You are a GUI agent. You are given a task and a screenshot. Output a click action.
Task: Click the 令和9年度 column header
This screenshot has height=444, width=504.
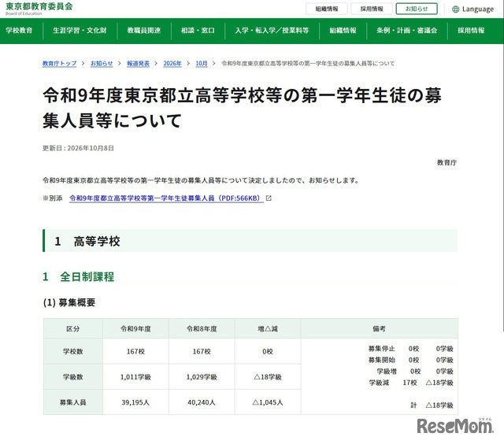point(135,328)
